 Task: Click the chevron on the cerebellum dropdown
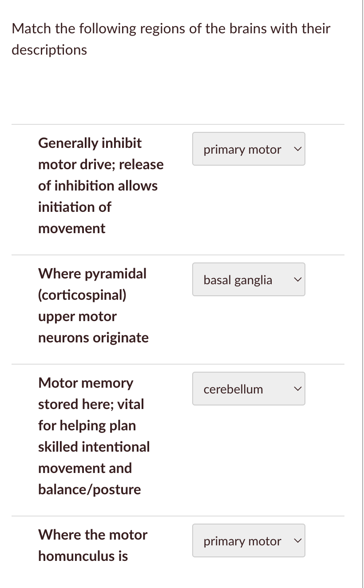pos(298,389)
